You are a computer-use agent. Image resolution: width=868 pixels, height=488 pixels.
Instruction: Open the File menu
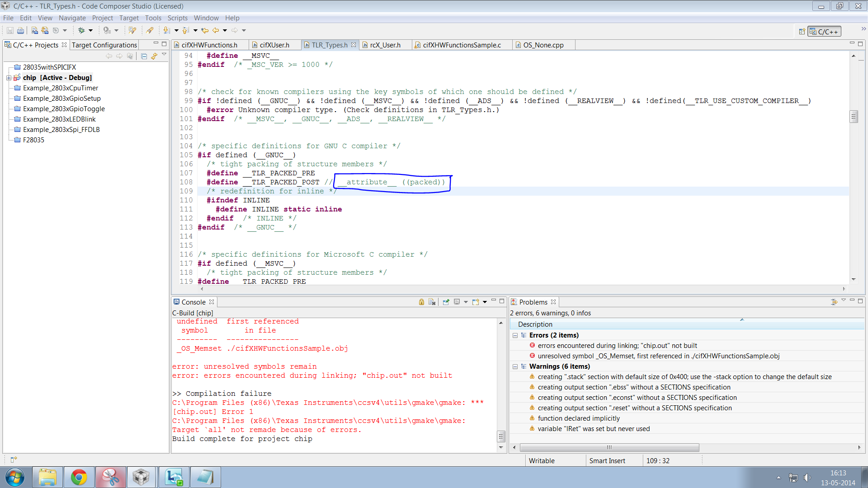(x=8, y=18)
